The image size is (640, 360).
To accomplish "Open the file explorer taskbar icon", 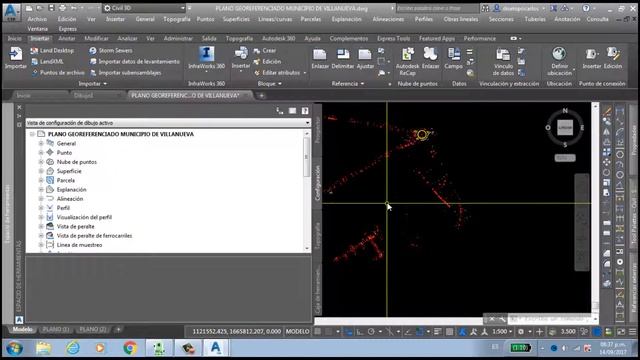I will click(x=43, y=348).
